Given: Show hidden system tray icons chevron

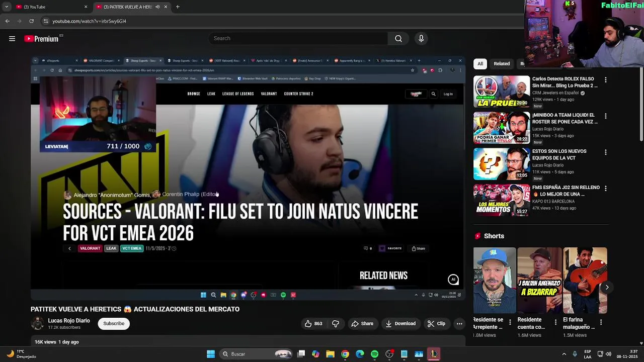Looking at the screenshot, I should (563, 354).
